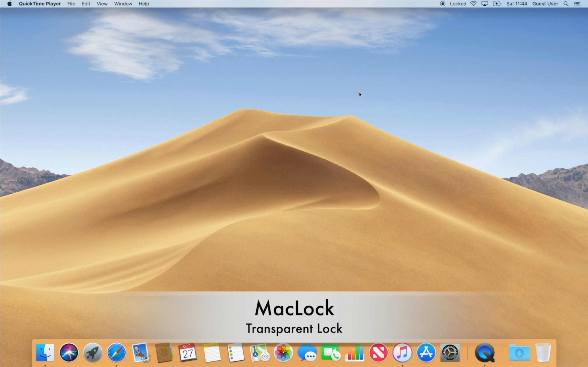Image resolution: width=588 pixels, height=367 pixels.
Task: Open the QuickTime Player File menu
Action: pyautogui.click(x=71, y=4)
